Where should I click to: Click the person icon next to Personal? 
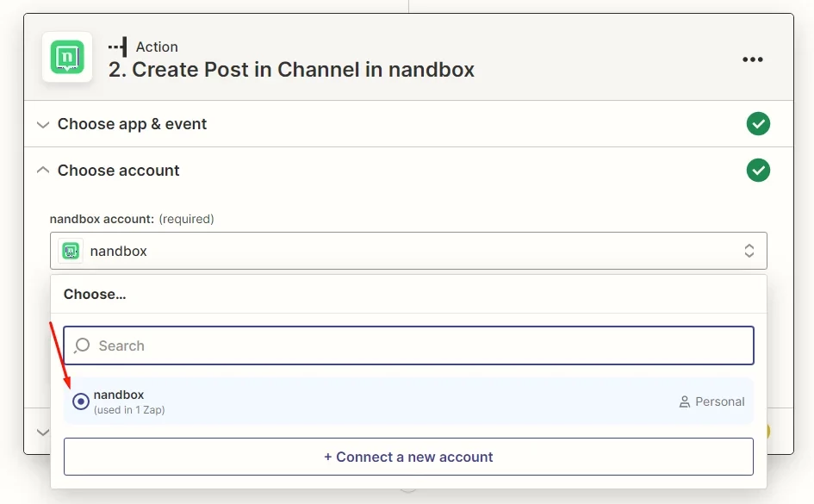[x=685, y=401]
